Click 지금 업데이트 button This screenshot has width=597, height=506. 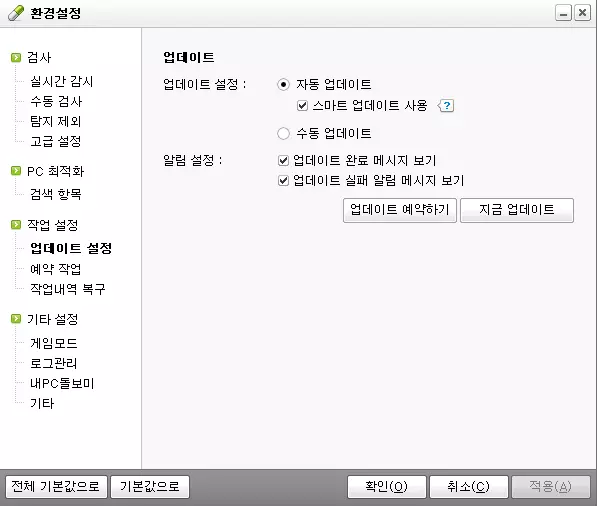tap(517, 210)
